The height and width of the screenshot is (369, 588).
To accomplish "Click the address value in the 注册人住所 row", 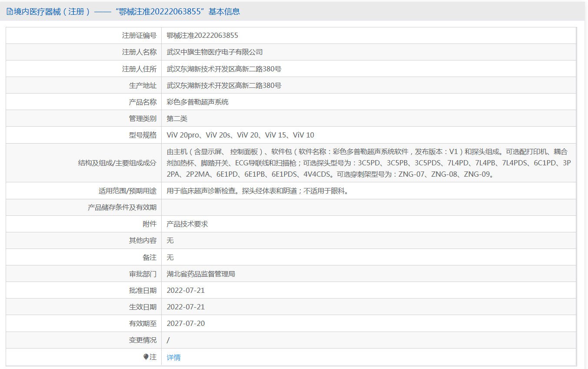I will tap(224, 69).
